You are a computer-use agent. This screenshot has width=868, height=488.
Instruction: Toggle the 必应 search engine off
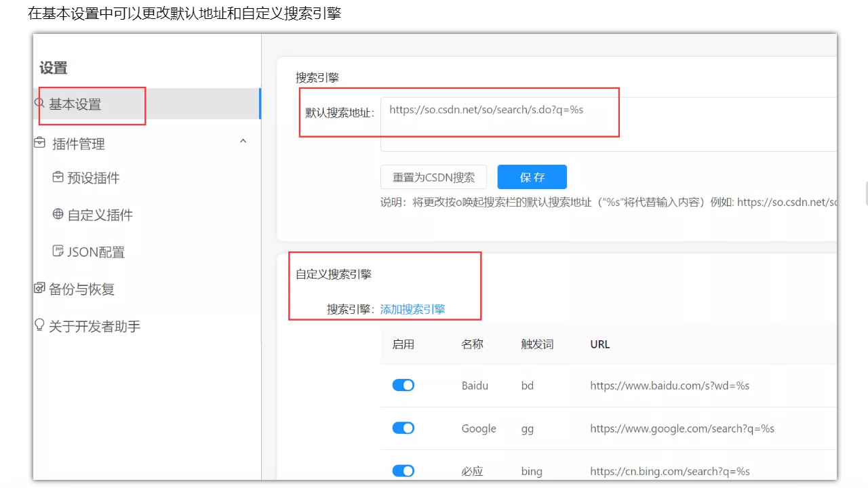click(403, 470)
